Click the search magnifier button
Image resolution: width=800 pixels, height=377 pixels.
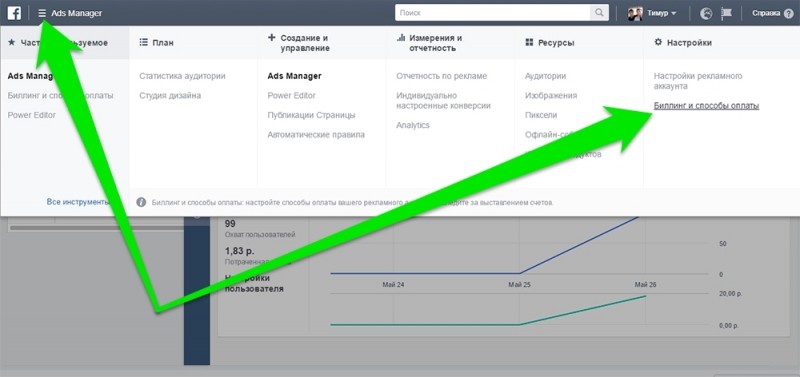pos(599,13)
